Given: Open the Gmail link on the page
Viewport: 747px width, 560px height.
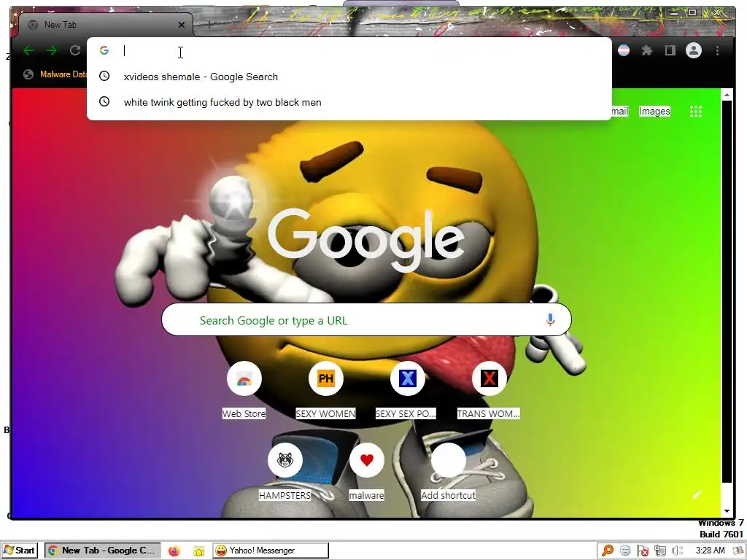Looking at the screenshot, I should tap(619, 111).
